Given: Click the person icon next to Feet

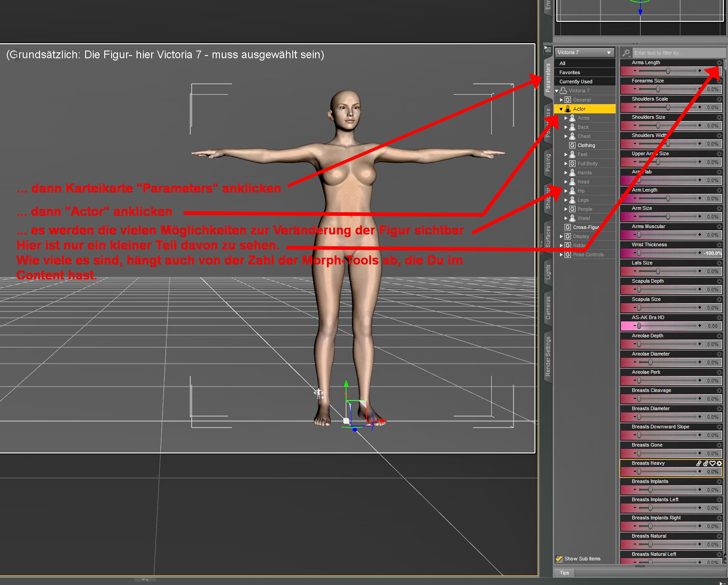Looking at the screenshot, I should (572, 154).
